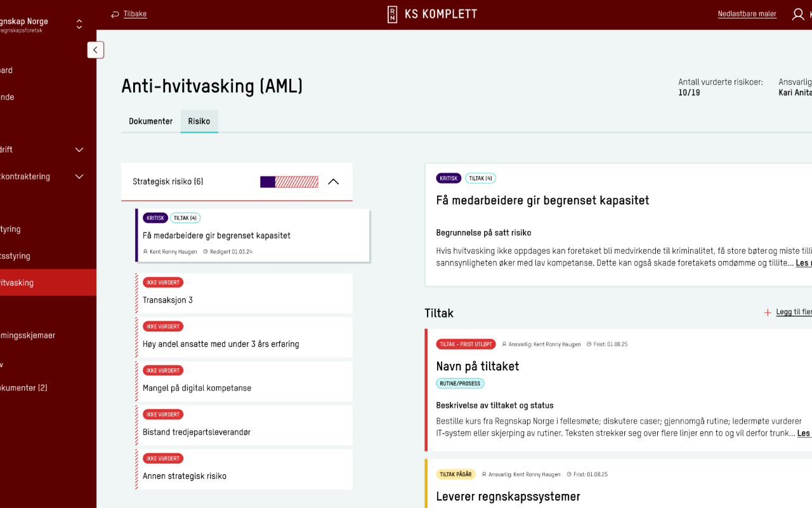
Task: Open the company switcher dropdown
Action: [x=79, y=24]
